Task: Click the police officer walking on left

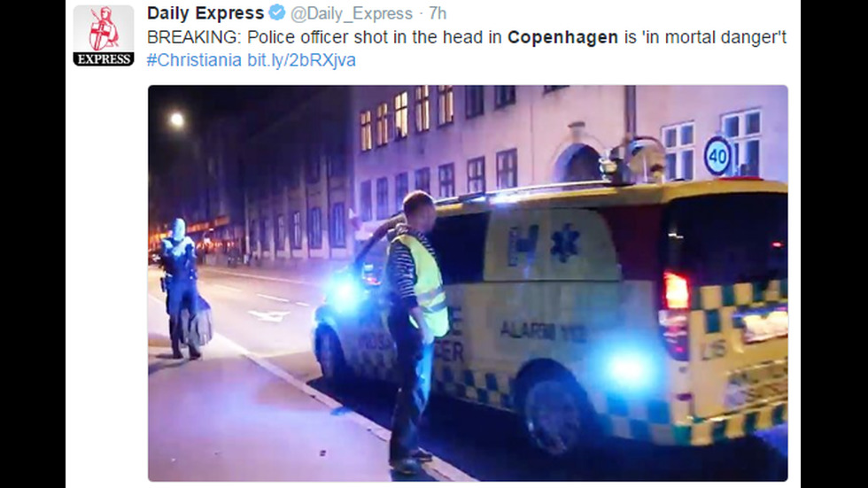Action: [182, 290]
